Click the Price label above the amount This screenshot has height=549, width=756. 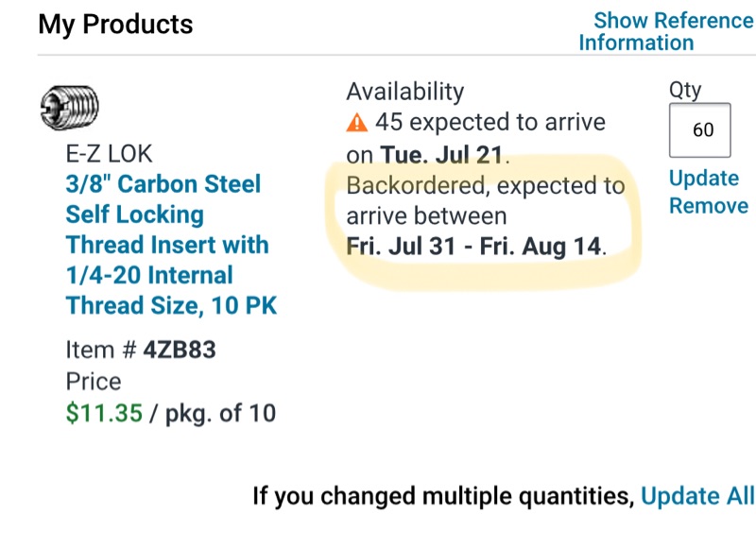pos(94,382)
